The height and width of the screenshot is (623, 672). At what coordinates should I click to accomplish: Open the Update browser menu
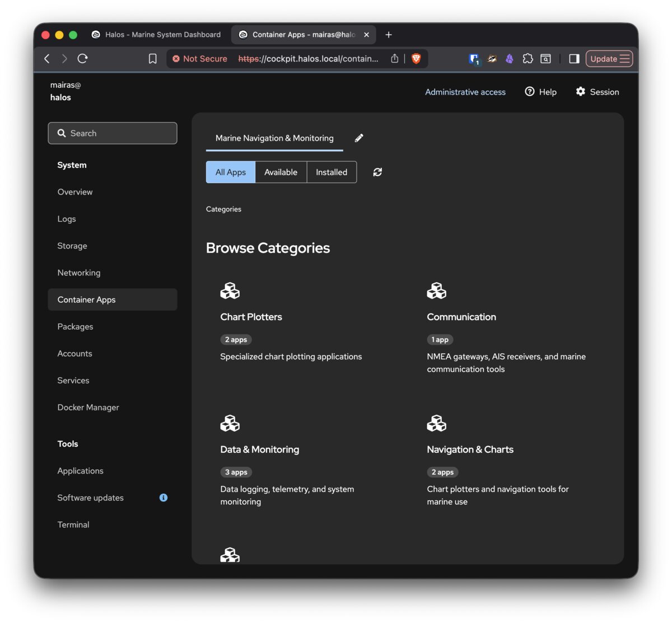tap(609, 58)
